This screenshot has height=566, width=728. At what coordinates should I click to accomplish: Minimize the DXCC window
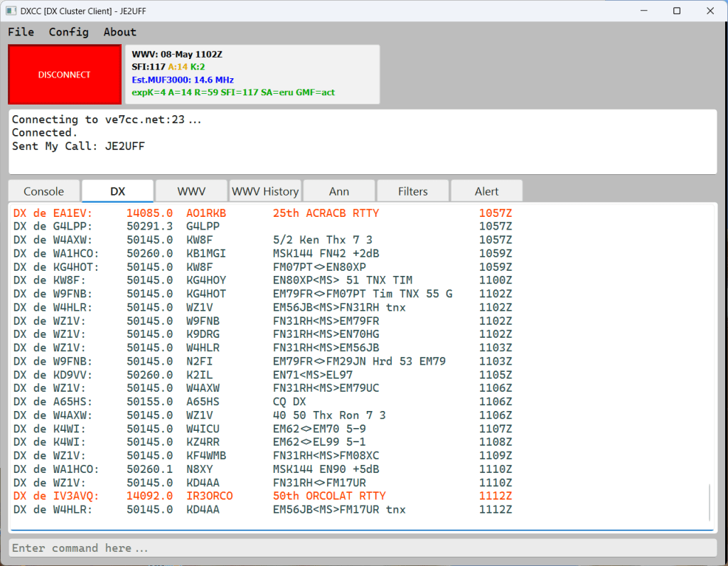[643, 11]
